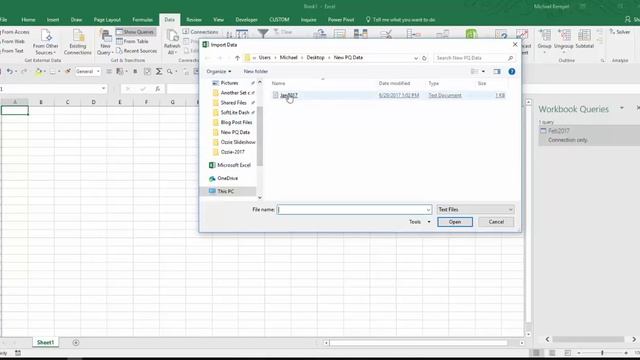This screenshot has width=640, height=360.
Task: Click the Subtotal icon
Action: click(584, 40)
